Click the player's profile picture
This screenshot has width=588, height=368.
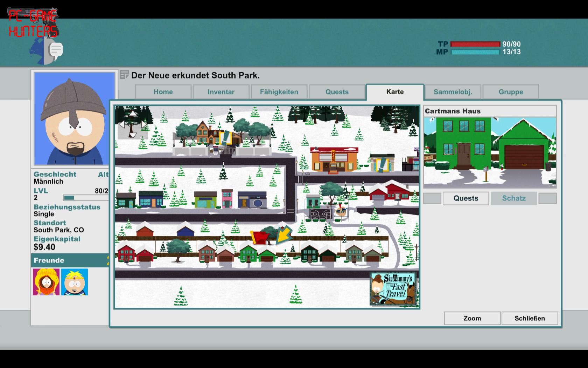click(74, 118)
